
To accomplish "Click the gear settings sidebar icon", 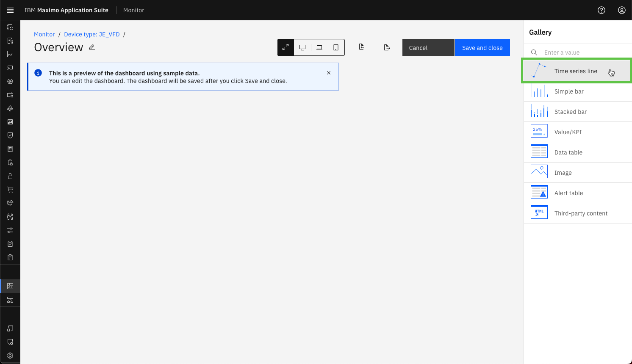I will 10,356.
